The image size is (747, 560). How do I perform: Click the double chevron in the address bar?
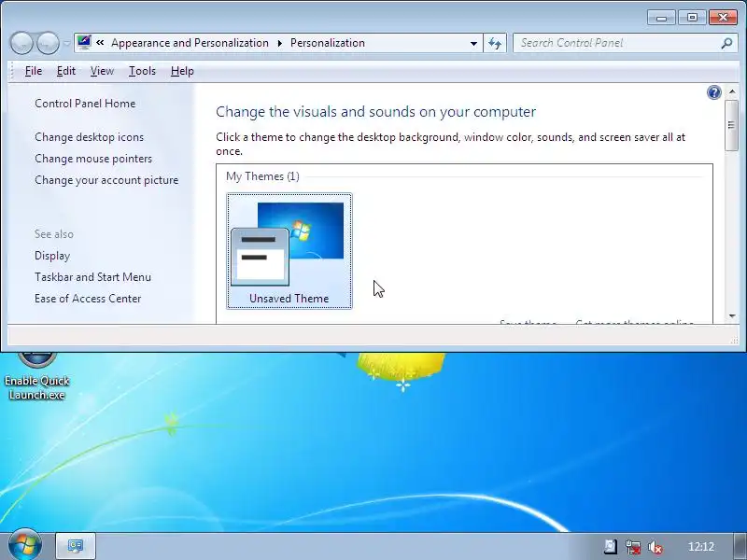(100, 42)
